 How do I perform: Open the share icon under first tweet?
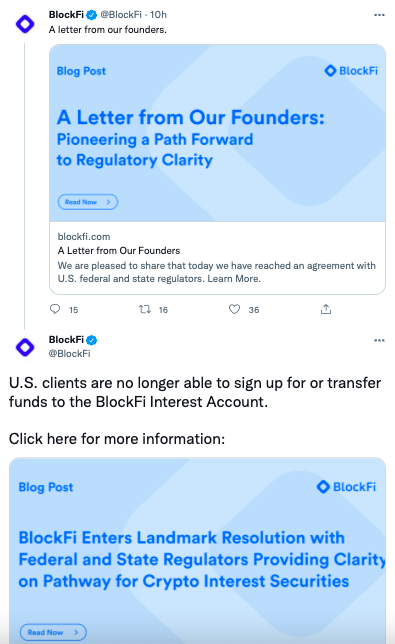(326, 309)
